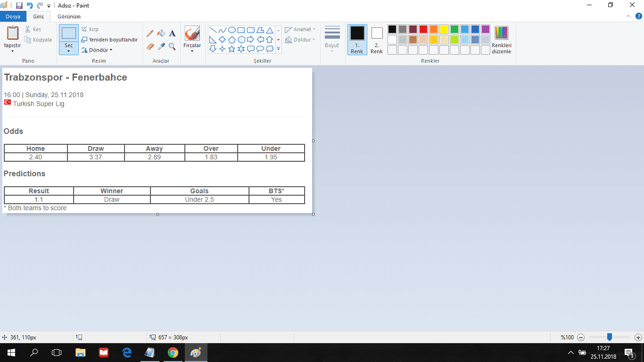The image size is (644, 362).
Task: Click the Windows Start button
Action: coord(11,353)
